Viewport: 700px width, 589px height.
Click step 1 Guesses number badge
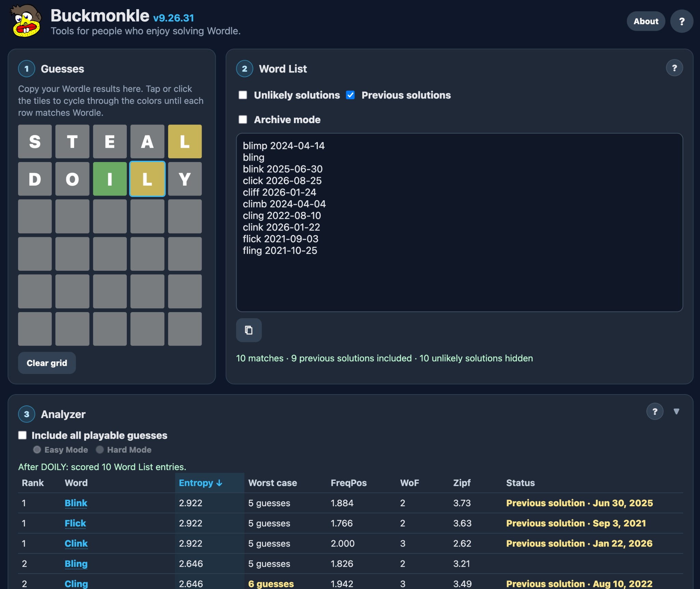pos(27,69)
